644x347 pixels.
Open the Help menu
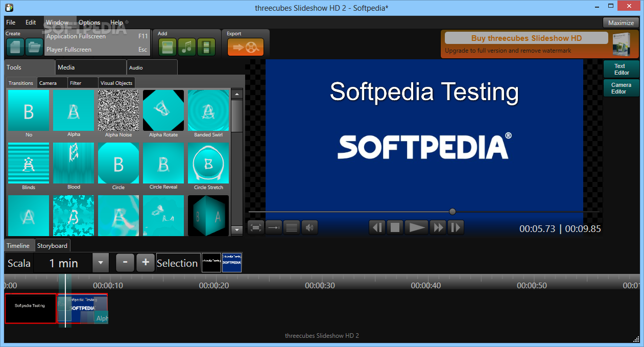pyautogui.click(x=116, y=22)
